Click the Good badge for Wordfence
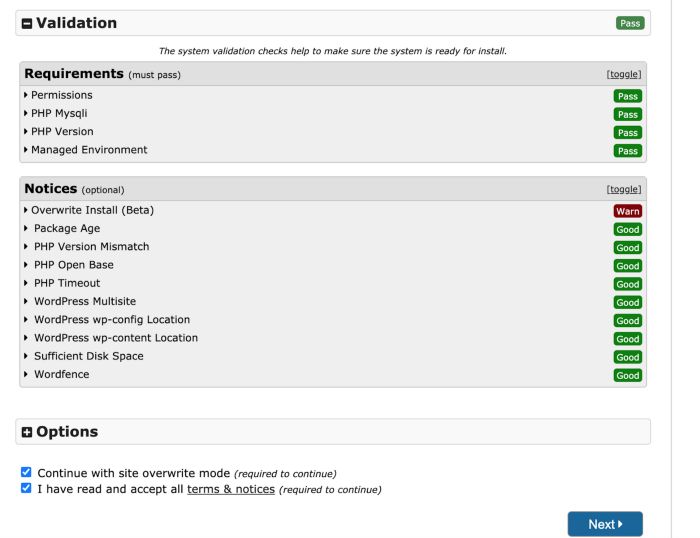700x538 pixels. point(628,376)
